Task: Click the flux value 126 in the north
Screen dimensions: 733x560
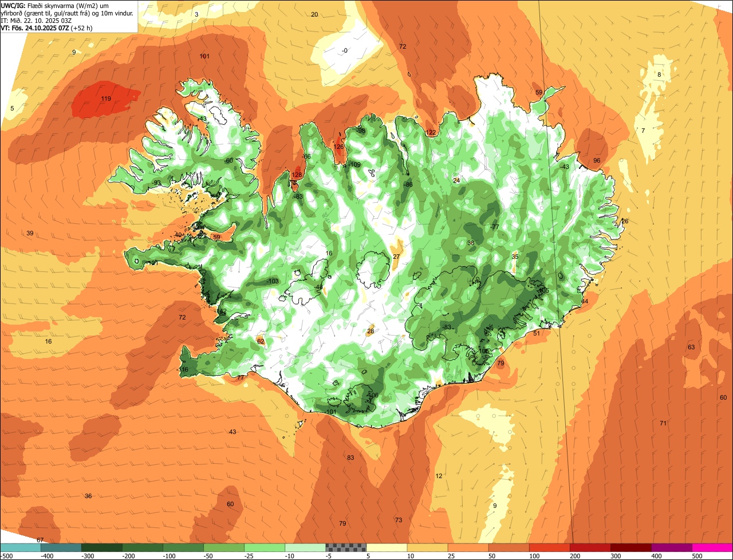Action: (339, 147)
